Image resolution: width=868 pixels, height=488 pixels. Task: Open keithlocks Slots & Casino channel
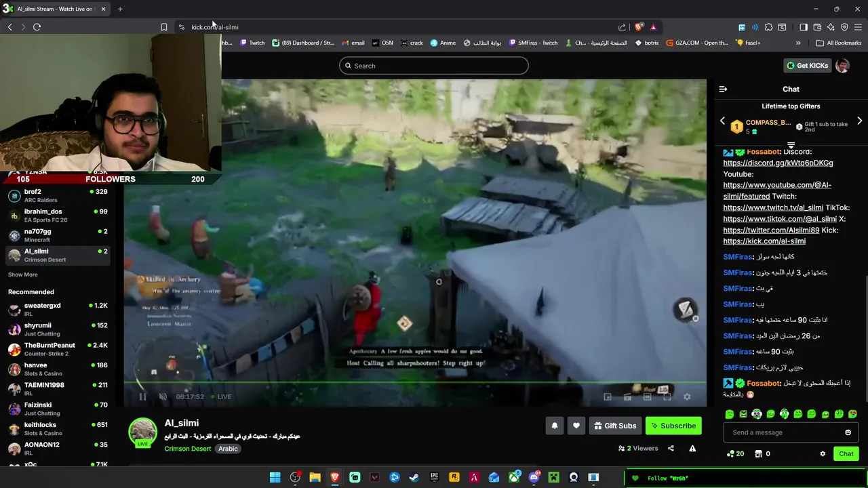point(58,429)
